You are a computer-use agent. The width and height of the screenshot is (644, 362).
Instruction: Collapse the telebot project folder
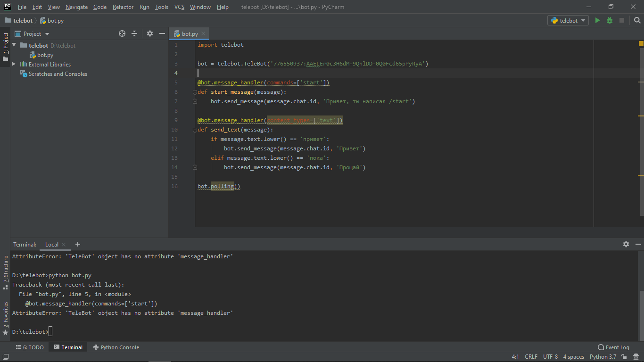14,45
